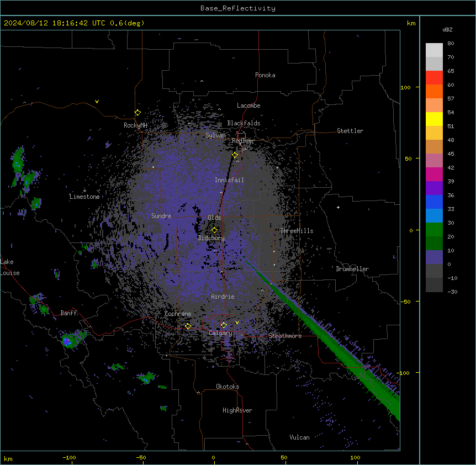The width and height of the screenshot is (476, 465).
Task: Click the Didsbury city label
Action: click(211, 238)
